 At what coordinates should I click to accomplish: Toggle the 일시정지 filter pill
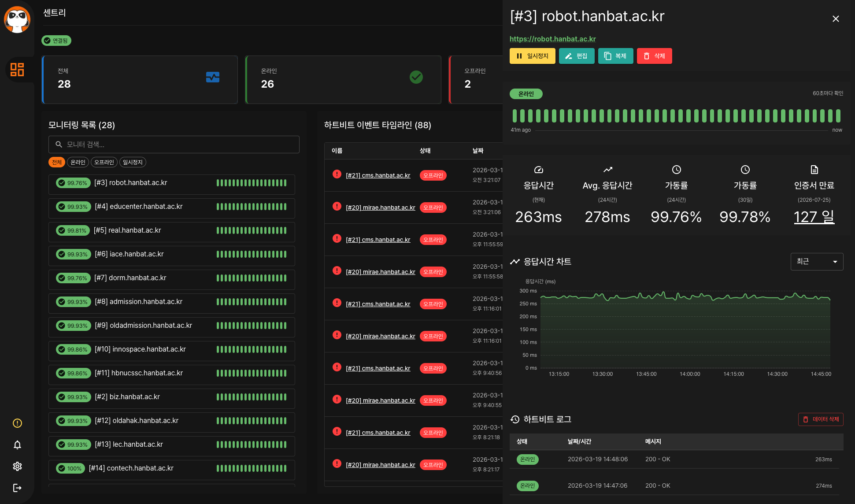(x=132, y=162)
